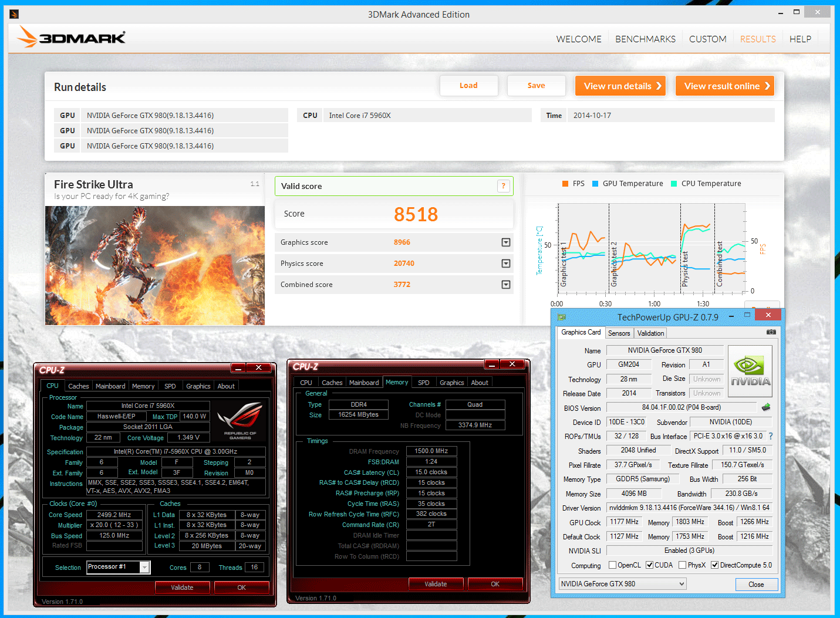The height and width of the screenshot is (618, 840).
Task: Click the 8518 overall score value
Action: point(416,215)
